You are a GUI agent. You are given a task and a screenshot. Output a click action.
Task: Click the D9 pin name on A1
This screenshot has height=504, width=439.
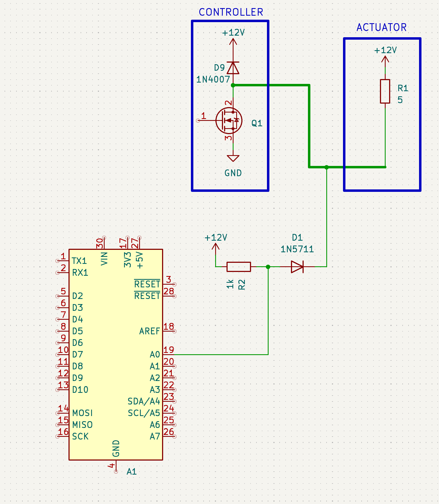pos(78,378)
